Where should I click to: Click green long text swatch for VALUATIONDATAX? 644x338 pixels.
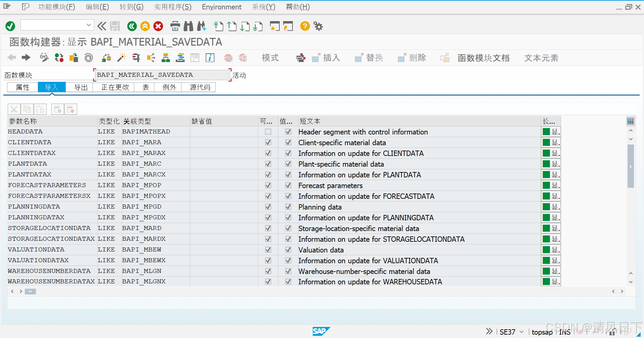coord(546,261)
